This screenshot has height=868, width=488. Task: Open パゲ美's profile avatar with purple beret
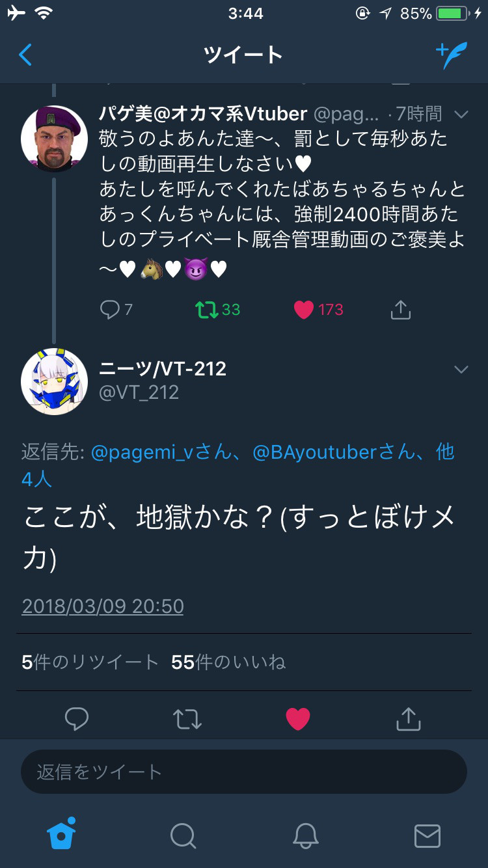coord(54,139)
